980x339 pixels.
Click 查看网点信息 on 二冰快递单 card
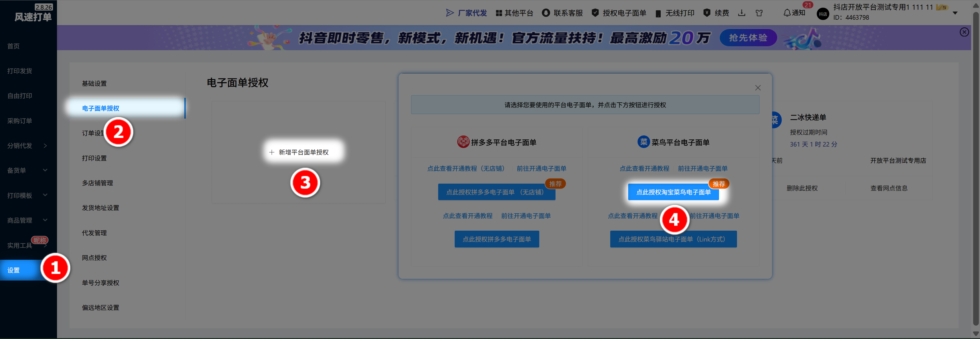tap(889, 188)
